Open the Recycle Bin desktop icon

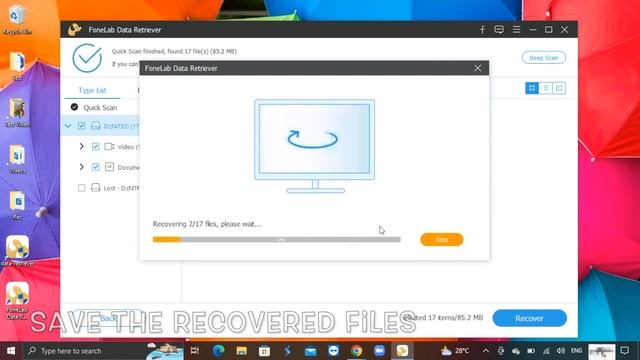coord(17,20)
